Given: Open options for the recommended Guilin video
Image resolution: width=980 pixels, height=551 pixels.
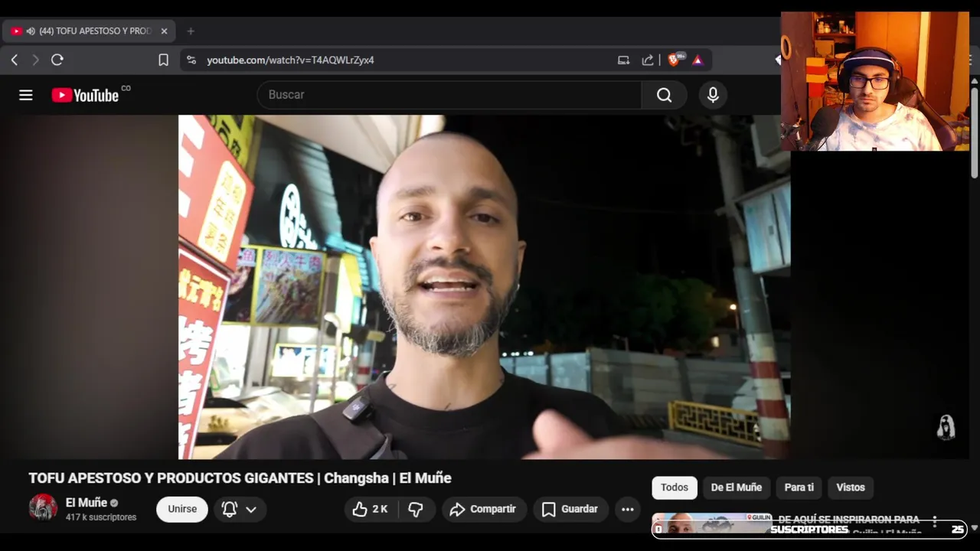Looking at the screenshot, I should (x=935, y=522).
